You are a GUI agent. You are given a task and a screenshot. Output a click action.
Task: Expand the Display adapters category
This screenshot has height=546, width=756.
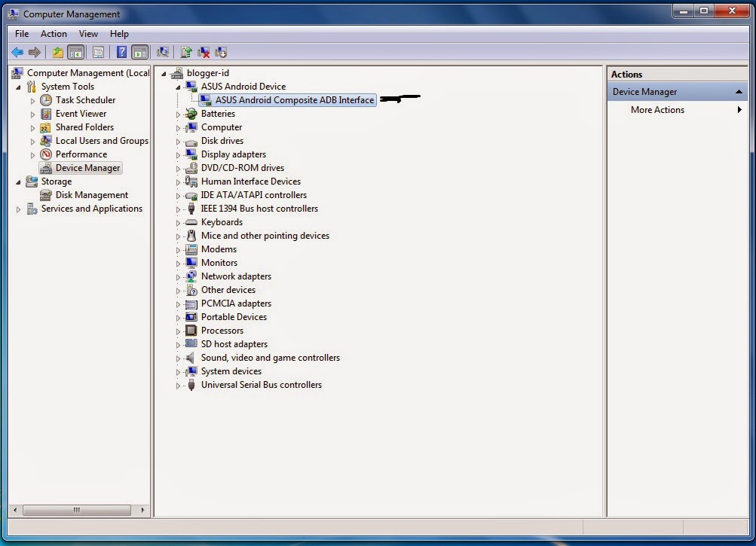pyautogui.click(x=178, y=155)
